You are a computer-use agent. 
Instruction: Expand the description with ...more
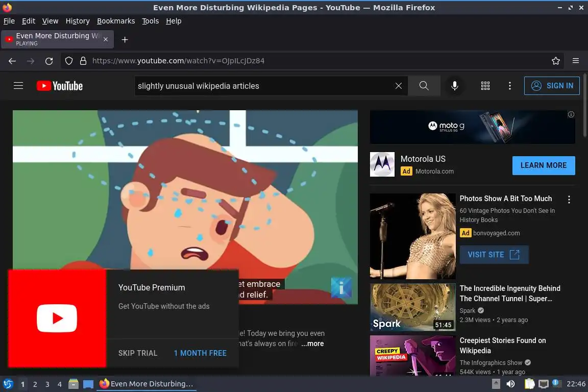[312, 344]
